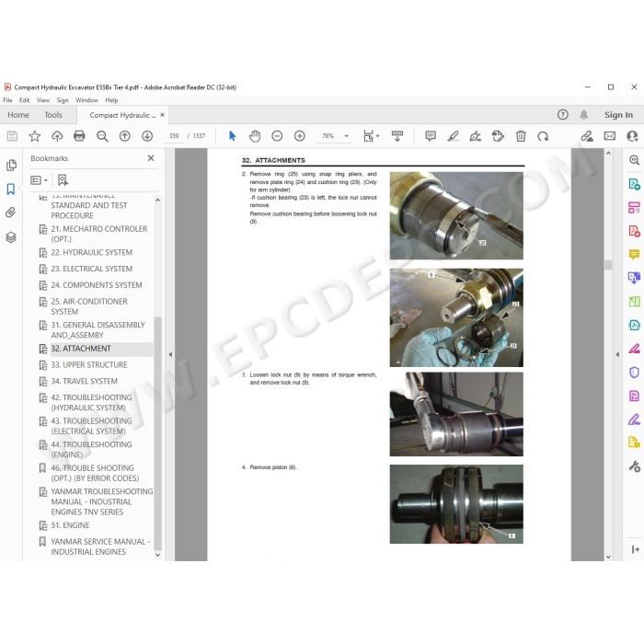Open the Page Thumbnails panel
Screen dimensions: 644x644
(x=11, y=165)
